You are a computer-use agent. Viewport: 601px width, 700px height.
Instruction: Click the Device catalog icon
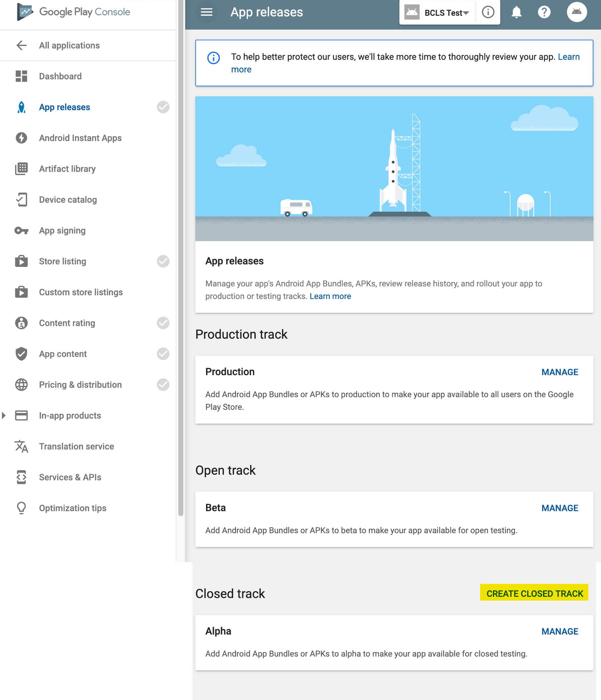(x=21, y=200)
